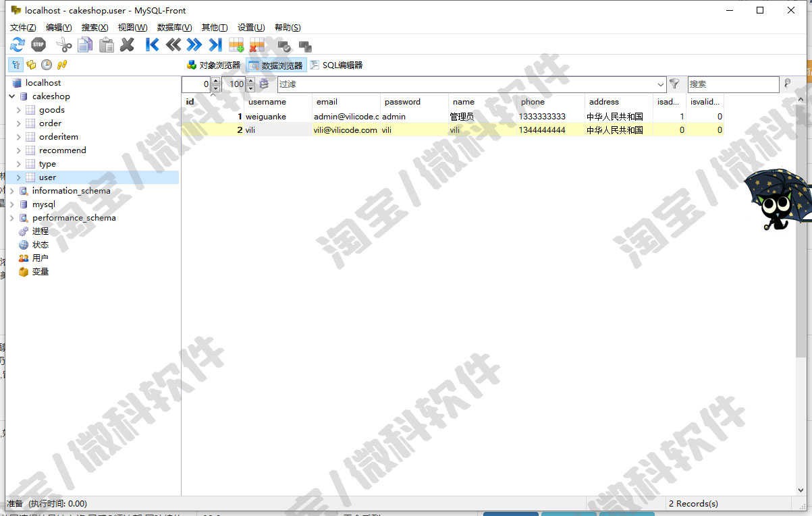This screenshot has width=812, height=516.
Task: Open the 搜索 menu
Action: 94,28
